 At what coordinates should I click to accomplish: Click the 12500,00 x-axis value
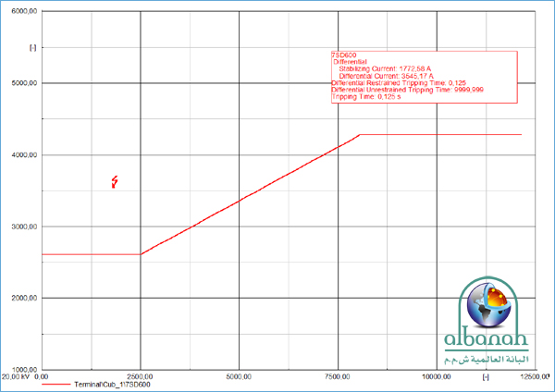pyautogui.click(x=533, y=377)
